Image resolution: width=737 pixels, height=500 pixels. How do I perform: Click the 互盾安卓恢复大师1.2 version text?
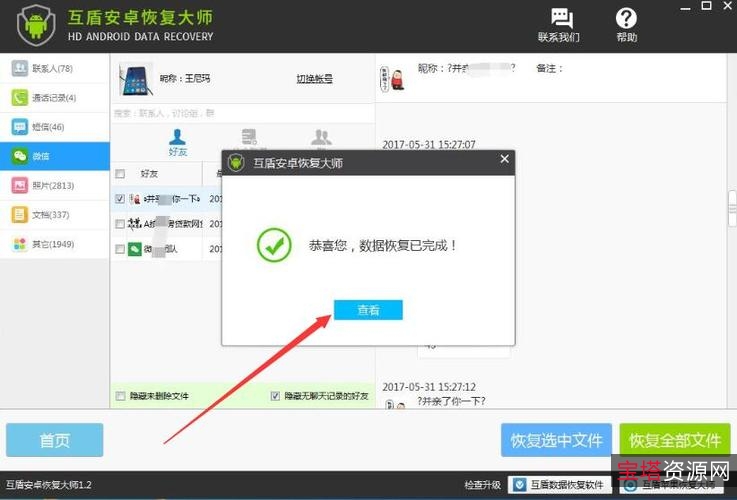click(x=48, y=484)
